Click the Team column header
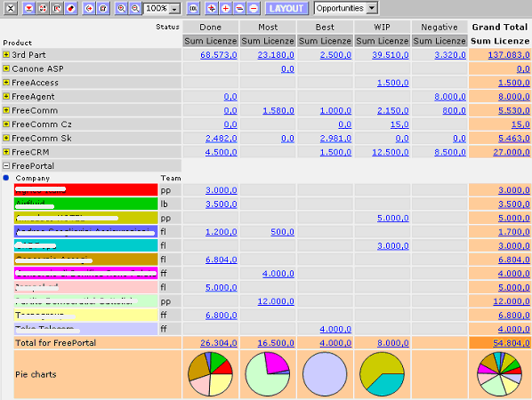This screenshot has height=400, width=532. click(x=171, y=178)
